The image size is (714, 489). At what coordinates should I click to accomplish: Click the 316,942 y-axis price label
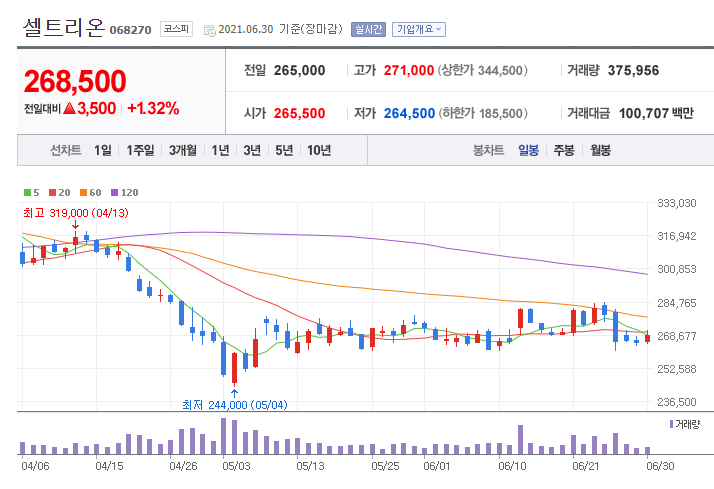677,236
